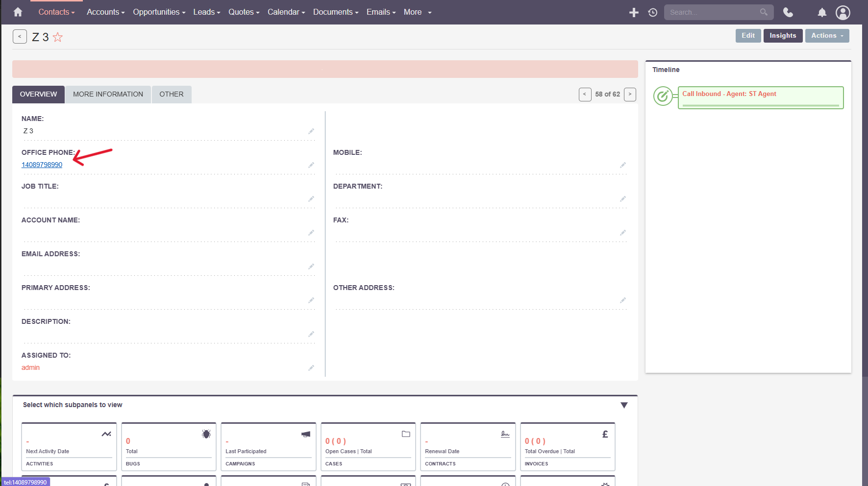Viewport: 868px width, 486px height.
Task: Open the phone dialer icon
Action: (x=788, y=12)
